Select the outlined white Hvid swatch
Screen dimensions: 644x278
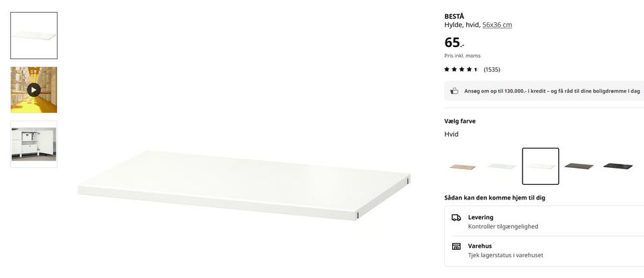click(x=541, y=166)
